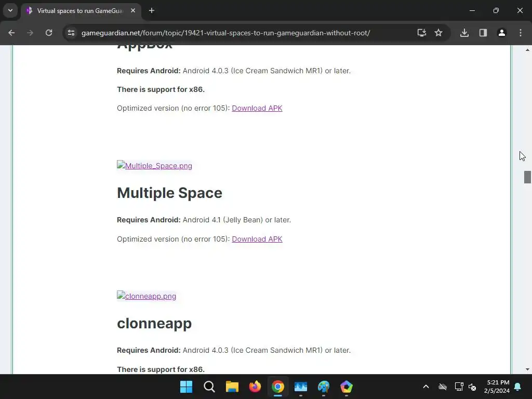Open the clonneapp.png image link
This screenshot has height=399, width=532.
tap(147, 296)
